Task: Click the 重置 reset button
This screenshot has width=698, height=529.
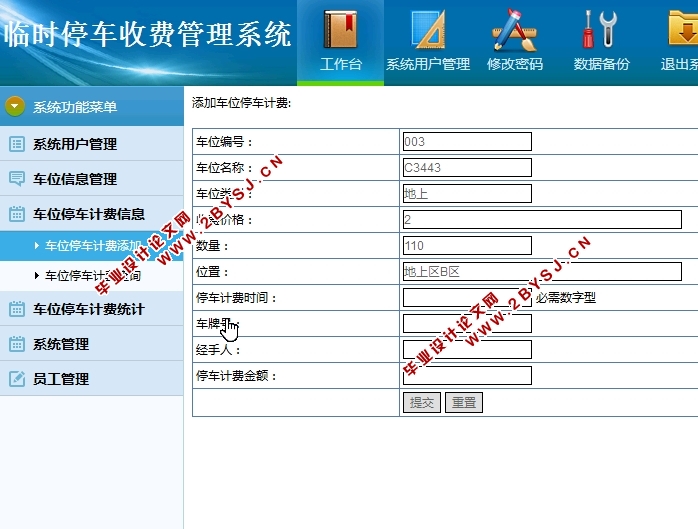Action: 464,403
